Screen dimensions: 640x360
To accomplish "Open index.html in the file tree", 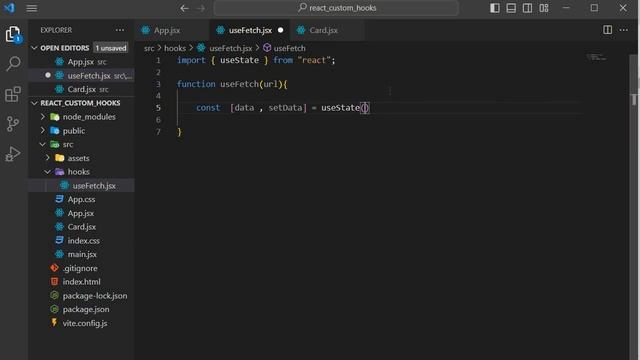I will [x=81, y=282].
